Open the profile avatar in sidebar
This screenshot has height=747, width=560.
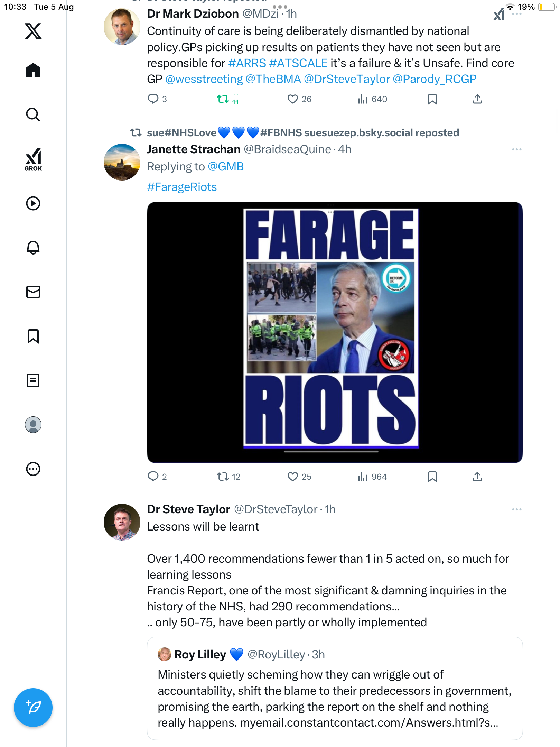[x=33, y=425]
